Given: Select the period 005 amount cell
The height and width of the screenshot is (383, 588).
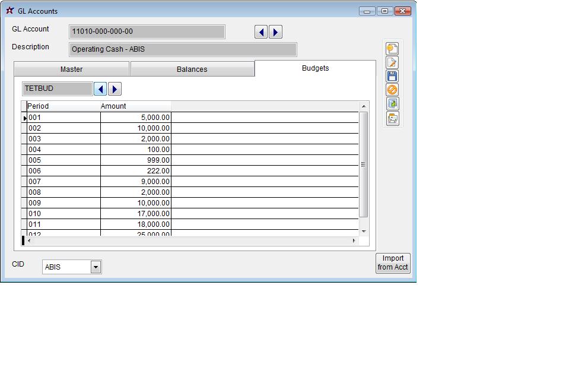Looking at the screenshot, I should pos(135,160).
